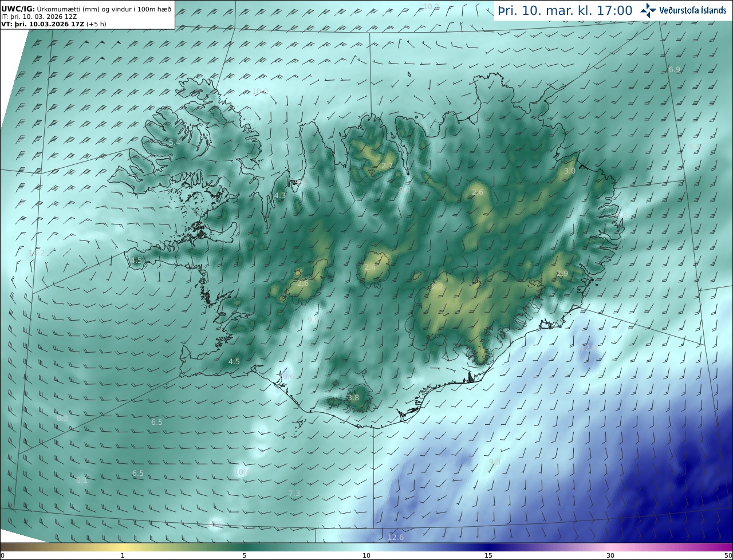Screen dimensions: 733x560
Task: Click the 8.1 value in the southwest sea
Action: [82, 480]
